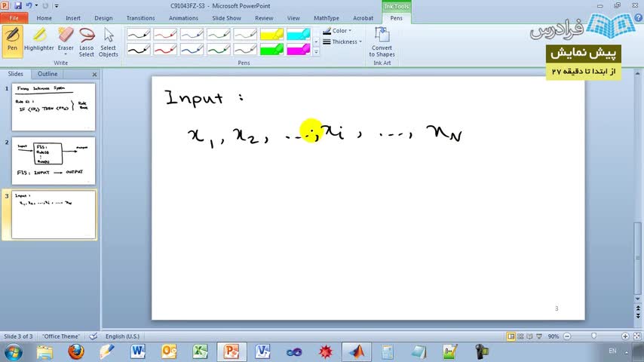The width and height of the screenshot is (644, 362).
Task: Fit slide to current window
Action: [637, 336]
